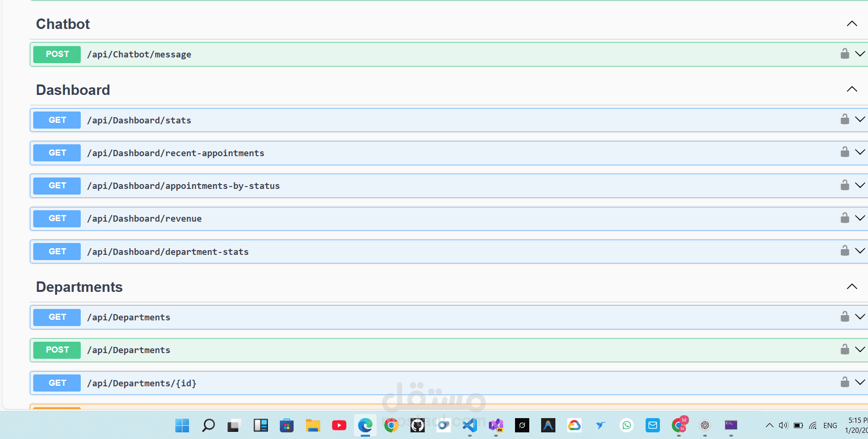Viewport: 868px width, 439px height.
Task: Open the Chatbot tag heading
Action: (63, 24)
